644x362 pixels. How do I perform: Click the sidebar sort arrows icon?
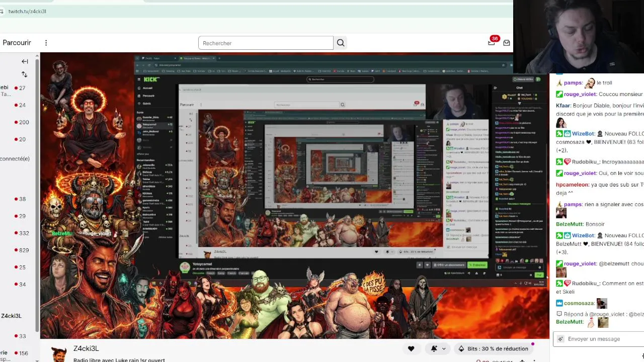[x=24, y=74]
